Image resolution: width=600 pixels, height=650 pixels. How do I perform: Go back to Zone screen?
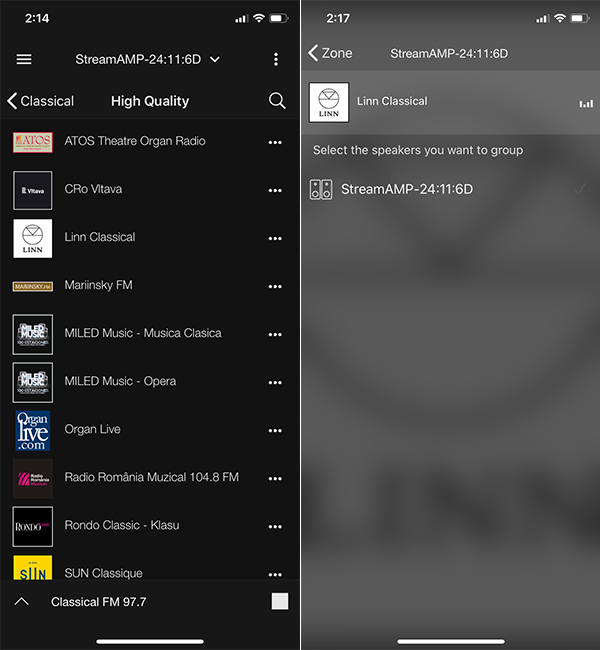click(x=330, y=53)
